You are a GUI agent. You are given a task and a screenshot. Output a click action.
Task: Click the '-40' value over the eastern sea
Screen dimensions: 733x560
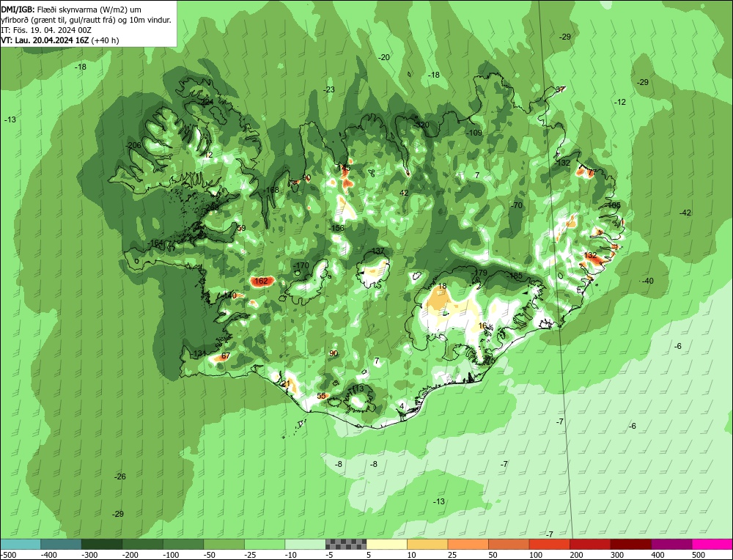[x=647, y=281]
